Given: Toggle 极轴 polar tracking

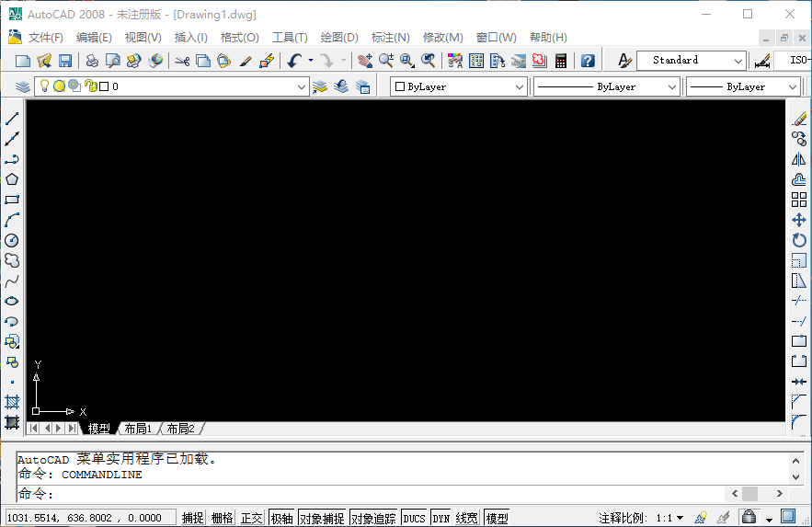Looking at the screenshot, I should point(282,518).
